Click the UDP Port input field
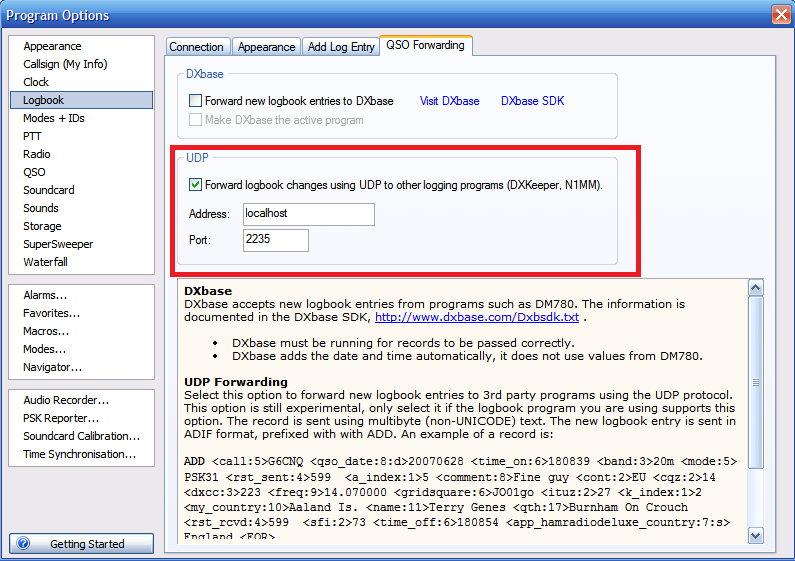This screenshot has width=795, height=561. click(x=275, y=240)
